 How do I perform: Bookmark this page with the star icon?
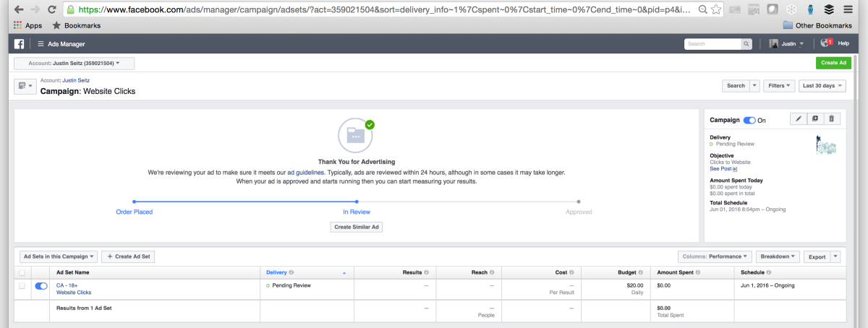[x=715, y=10]
